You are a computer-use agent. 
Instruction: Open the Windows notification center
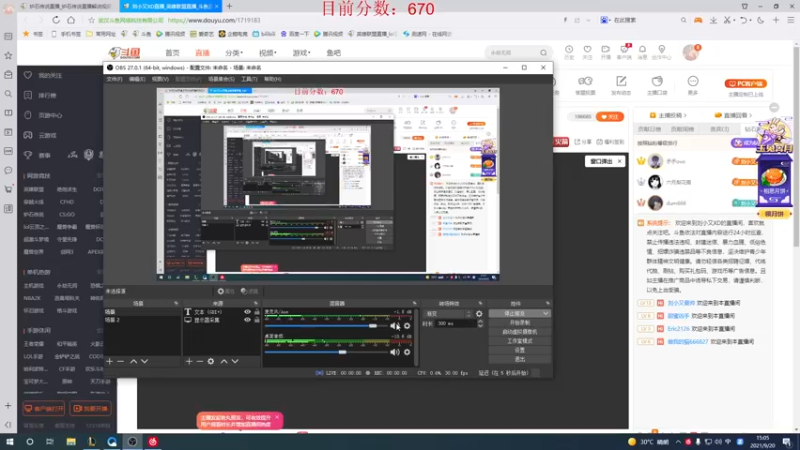coord(787,441)
